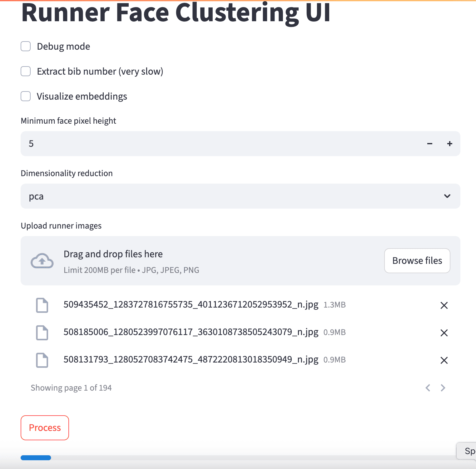This screenshot has height=469, width=476.
Task: Remove file 508185006_1280523997076117 with X
Action: click(x=444, y=333)
